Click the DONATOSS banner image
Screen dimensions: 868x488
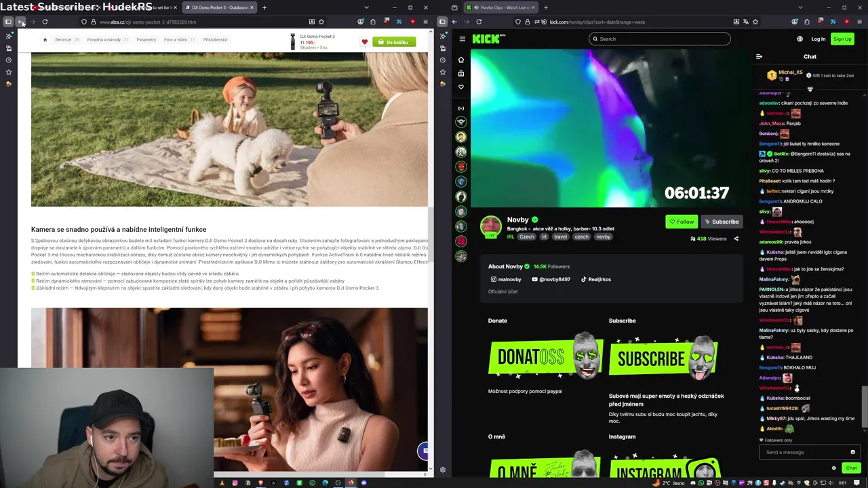point(547,357)
